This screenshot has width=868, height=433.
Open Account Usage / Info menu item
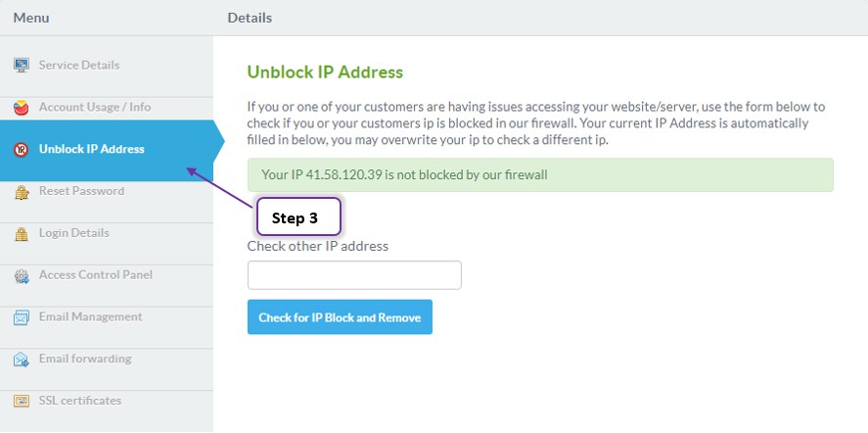tap(107, 108)
